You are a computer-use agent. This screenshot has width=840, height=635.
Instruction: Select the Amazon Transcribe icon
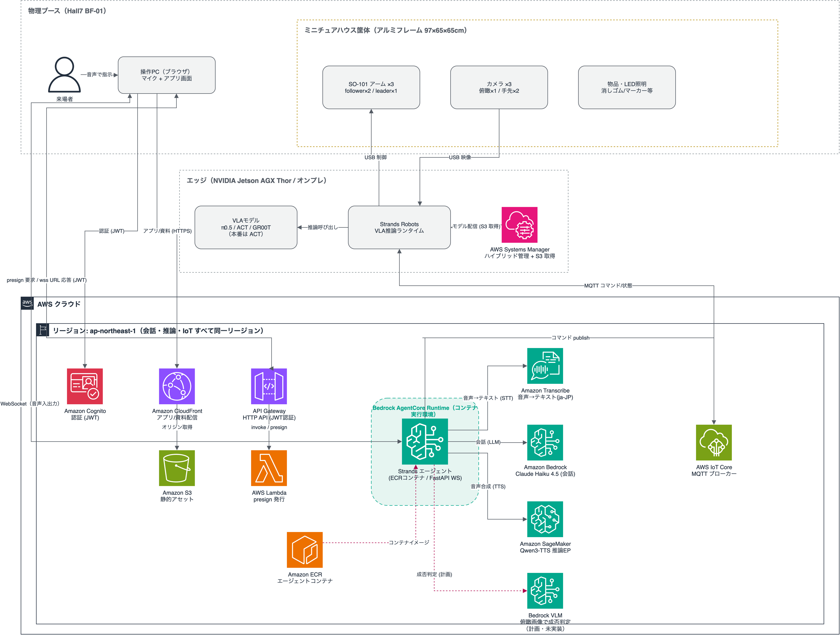tap(545, 366)
